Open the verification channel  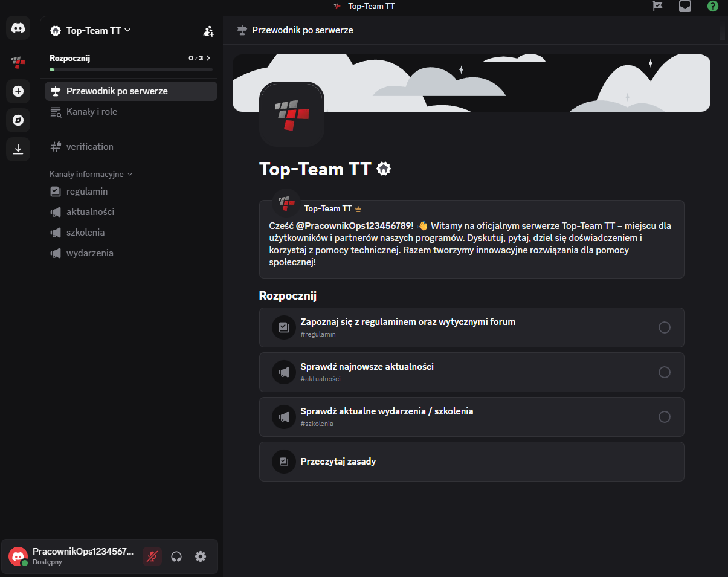(x=131, y=147)
